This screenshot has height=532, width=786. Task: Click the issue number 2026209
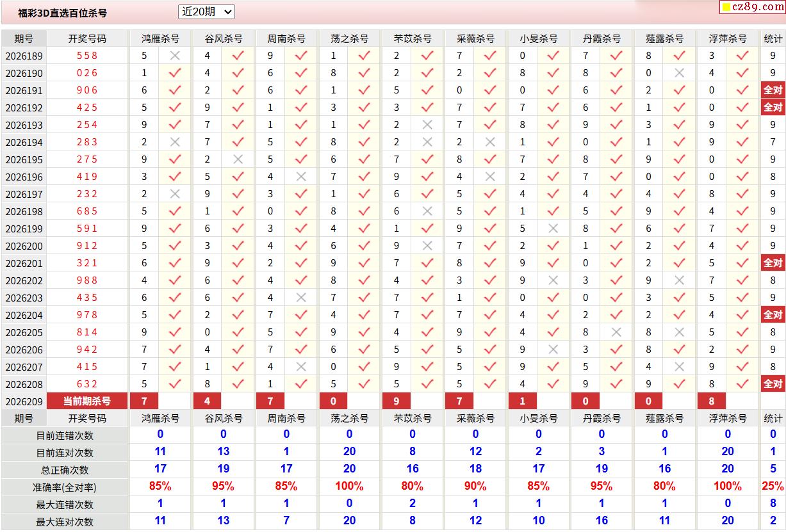click(24, 402)
